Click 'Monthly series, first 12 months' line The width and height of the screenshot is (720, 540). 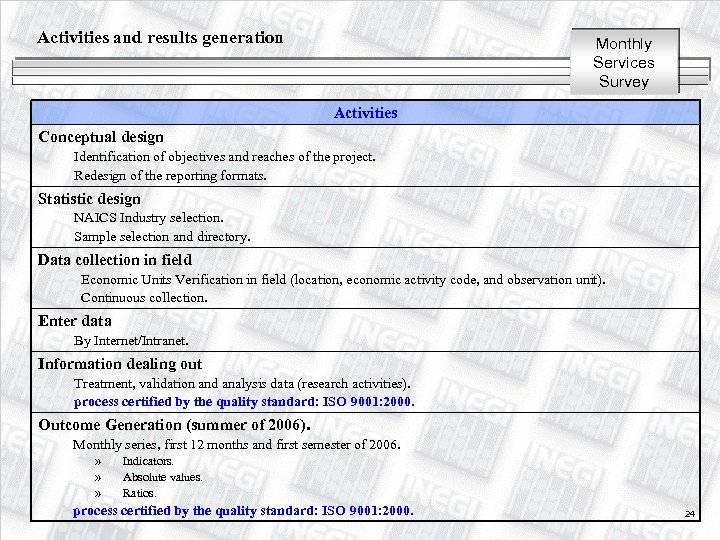point(236,444)
